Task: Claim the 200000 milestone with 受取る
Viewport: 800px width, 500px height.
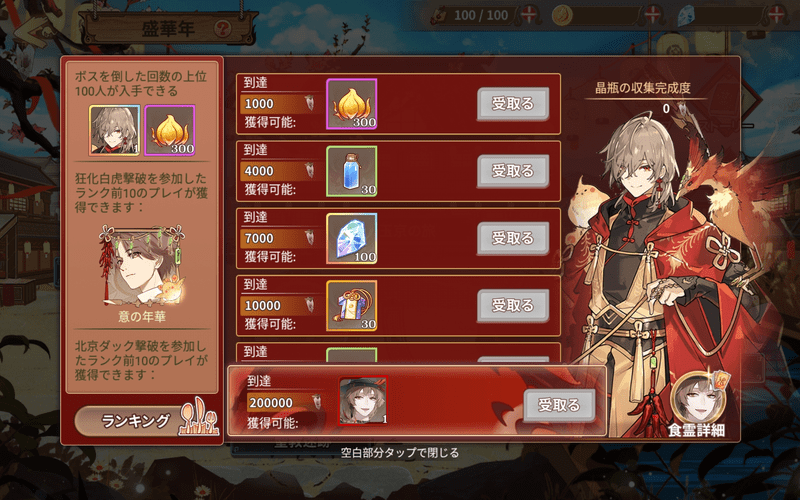Action: tap(559, 405)
